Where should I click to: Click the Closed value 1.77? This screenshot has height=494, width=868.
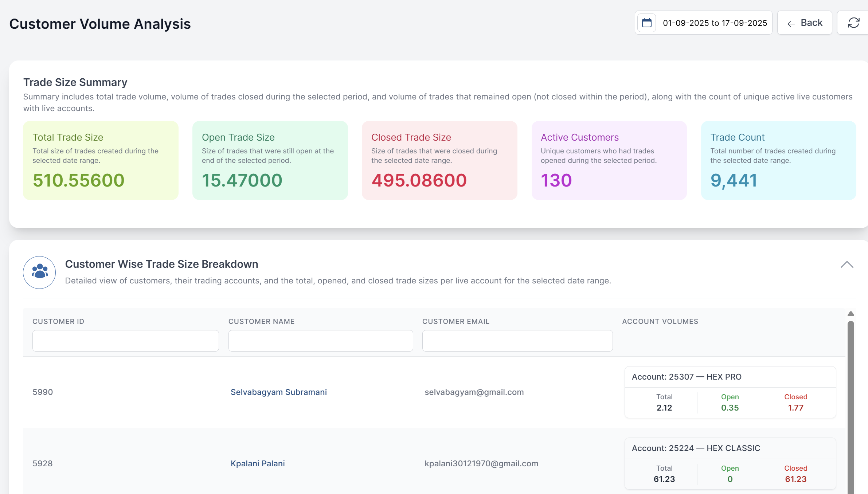pos(796,408)
